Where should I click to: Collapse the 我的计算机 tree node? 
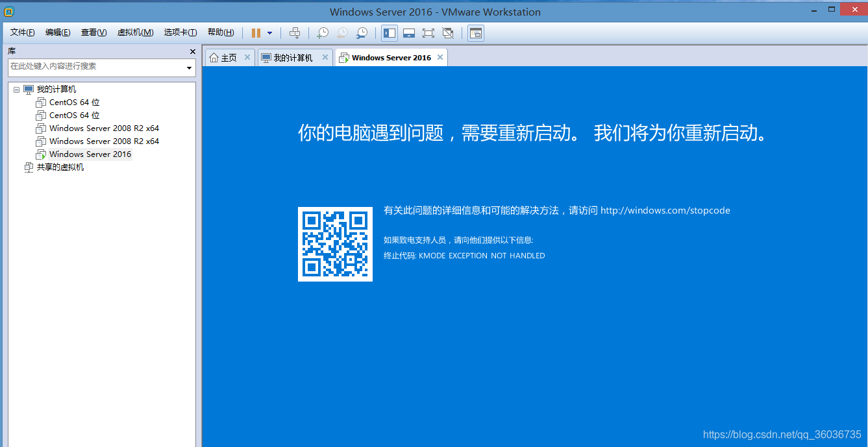pyautogui.click(x=16, y=90)
